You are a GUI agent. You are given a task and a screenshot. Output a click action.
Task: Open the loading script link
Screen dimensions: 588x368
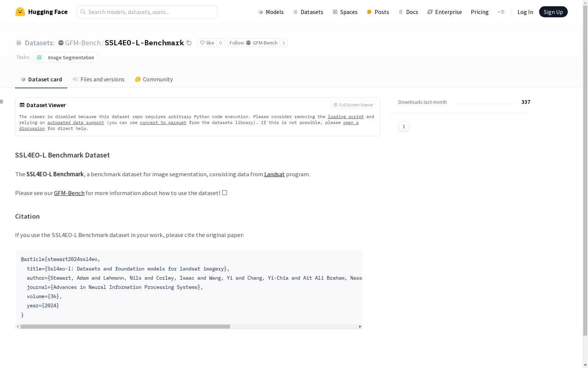[345, 117]
